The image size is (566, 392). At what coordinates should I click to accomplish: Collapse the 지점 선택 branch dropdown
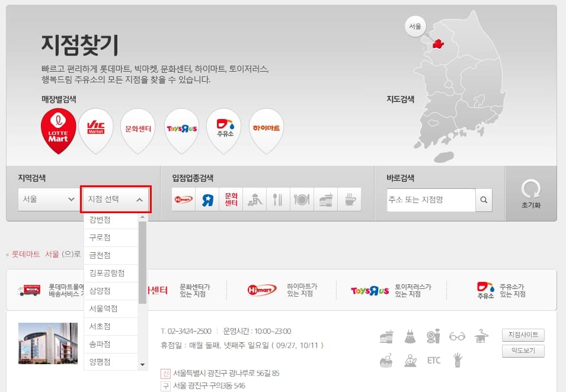coord(116,199)
